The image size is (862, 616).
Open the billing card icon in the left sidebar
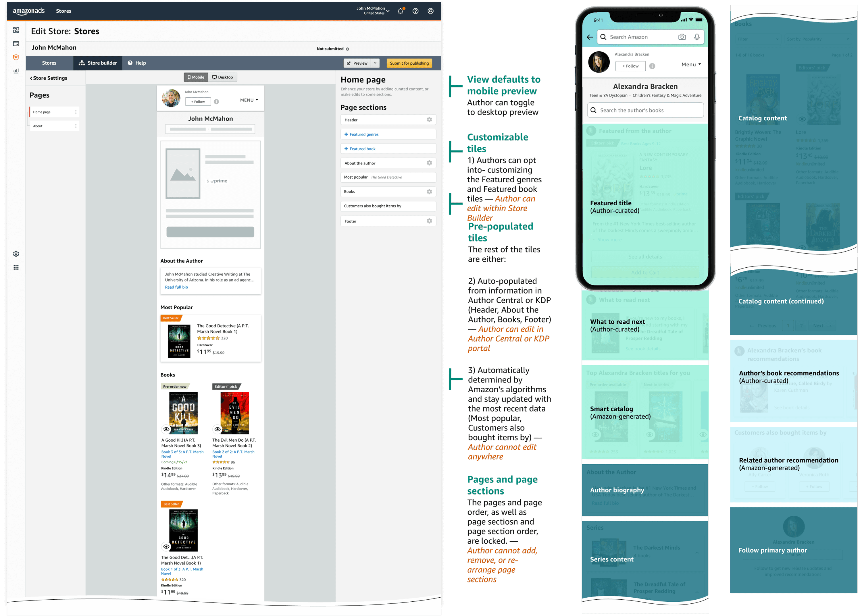(16, 44)
